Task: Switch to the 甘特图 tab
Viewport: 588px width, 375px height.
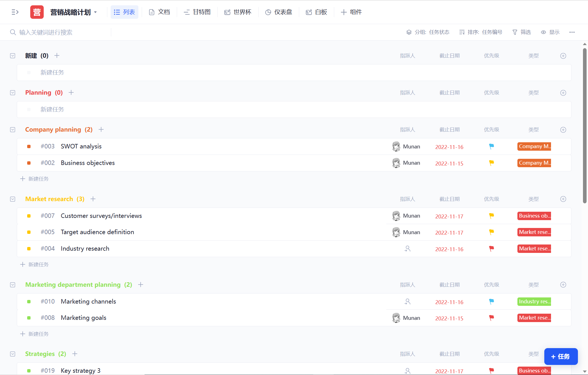Action: click(x=197, y=12)
